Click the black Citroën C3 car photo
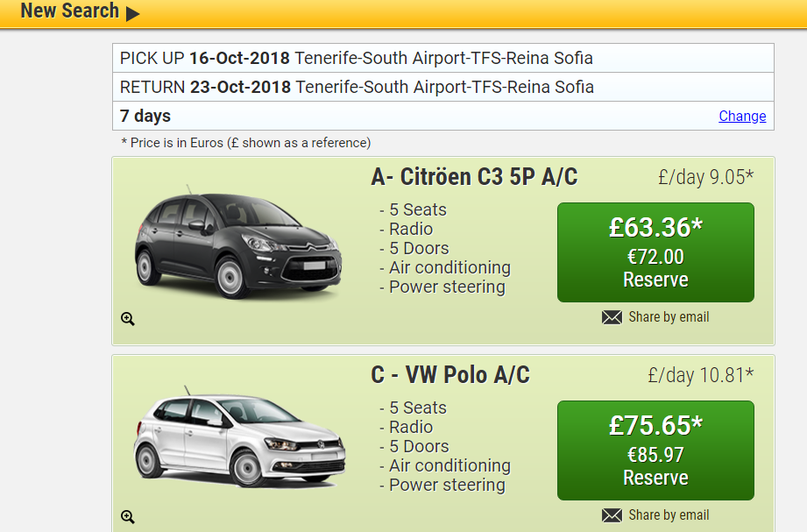The image size is (807, 532). pyautogui.click(x=238, y=242)
